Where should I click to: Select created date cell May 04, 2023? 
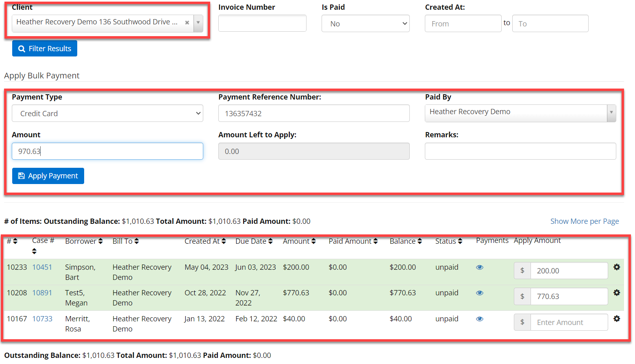coord(207,267)
